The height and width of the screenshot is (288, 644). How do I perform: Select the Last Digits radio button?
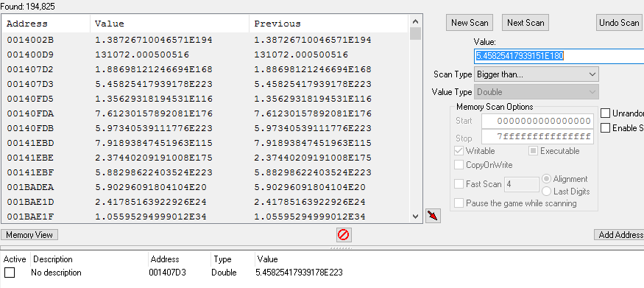[x=546, y=191]
